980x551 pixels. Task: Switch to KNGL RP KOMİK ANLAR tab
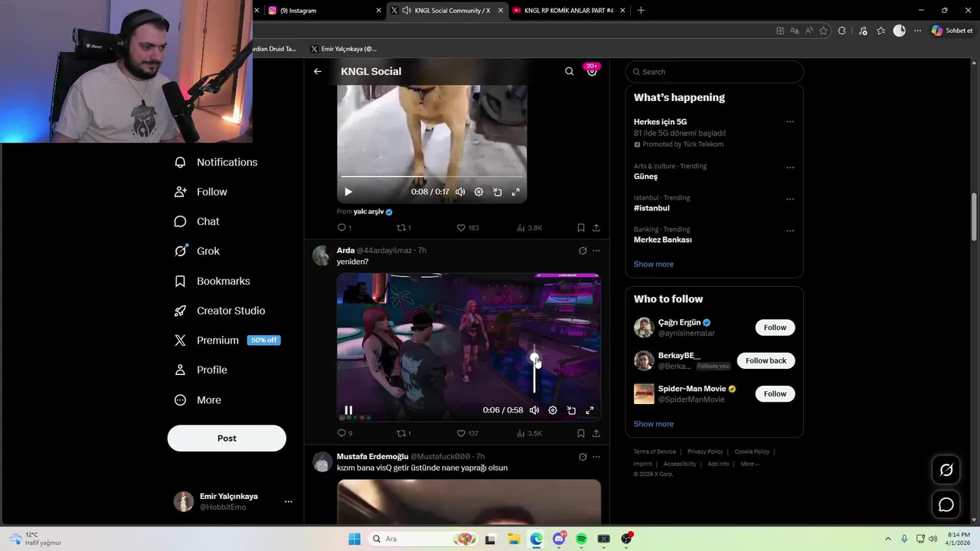[568, 11]
